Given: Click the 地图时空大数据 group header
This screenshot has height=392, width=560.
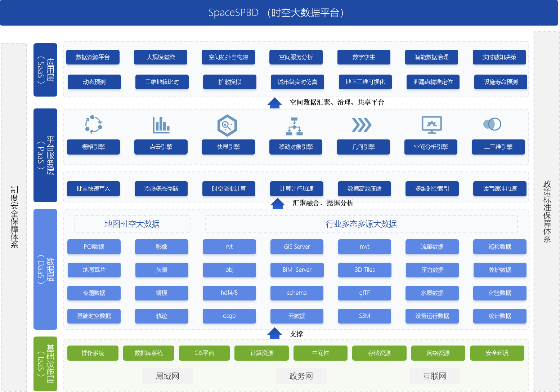Looking at the screenshot, I should (132, 224).
